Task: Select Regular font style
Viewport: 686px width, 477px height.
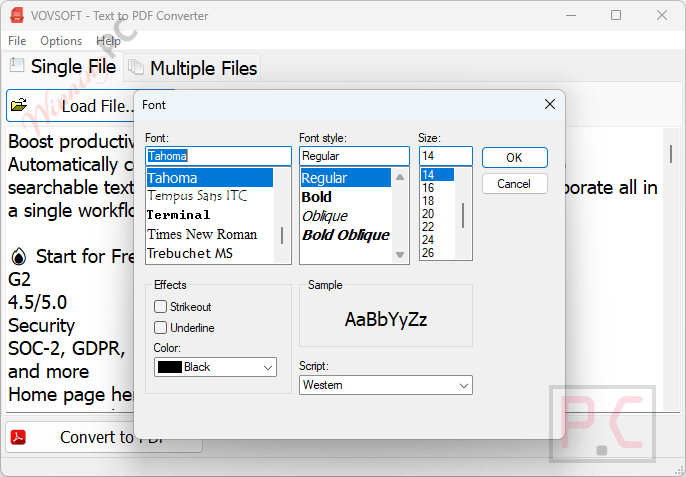Action: click(x=346, y=178)
